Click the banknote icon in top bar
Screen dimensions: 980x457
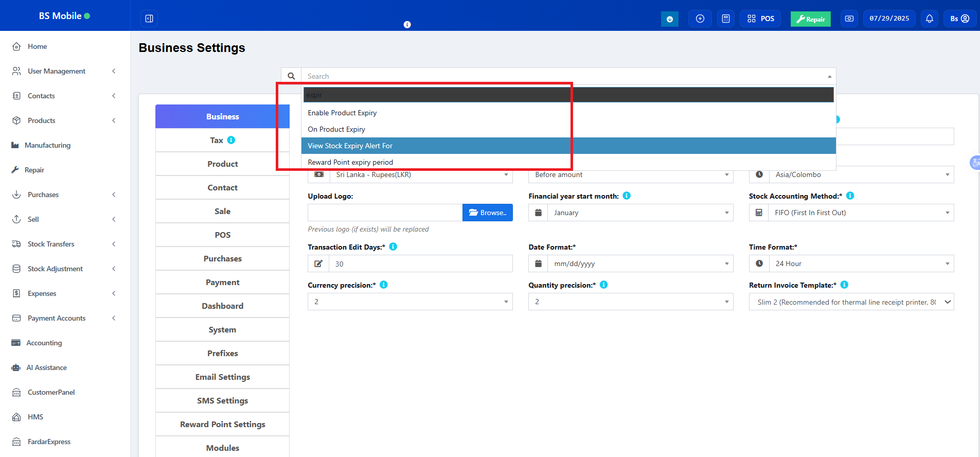849,19
